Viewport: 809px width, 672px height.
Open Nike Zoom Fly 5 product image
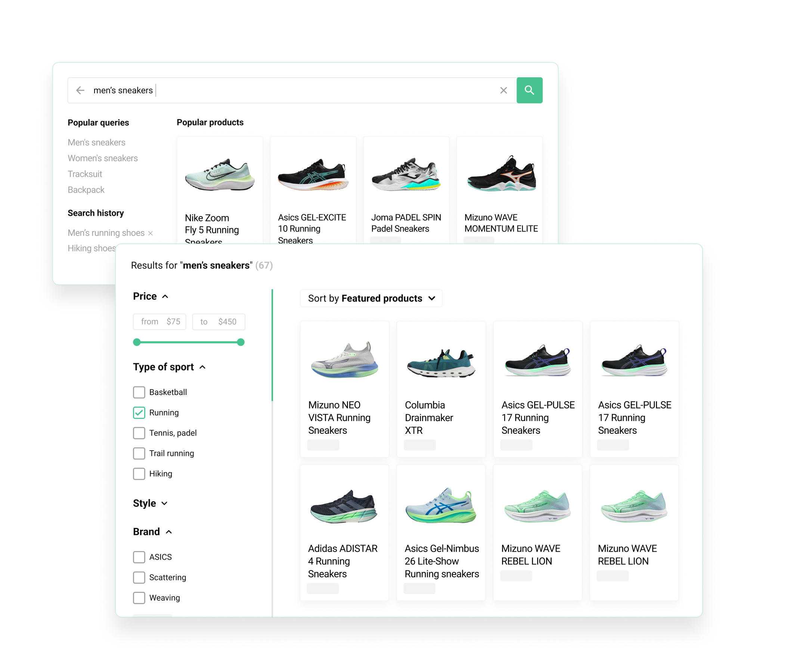pos(220,174)
